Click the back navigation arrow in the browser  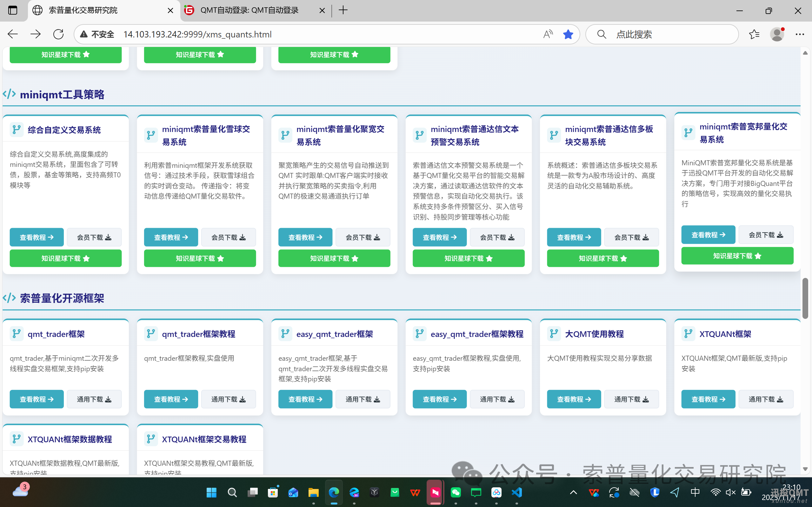point(12,34)
